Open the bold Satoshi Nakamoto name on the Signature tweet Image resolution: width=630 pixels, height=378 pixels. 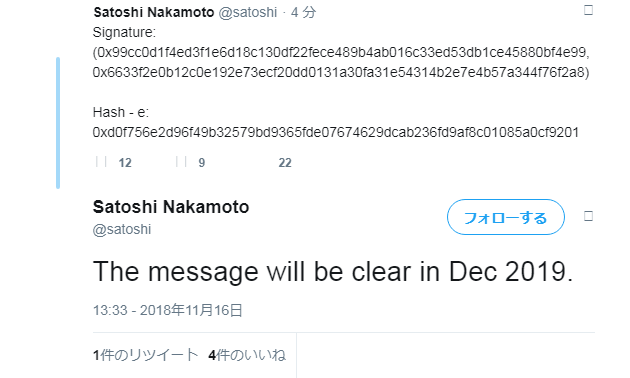153,12
